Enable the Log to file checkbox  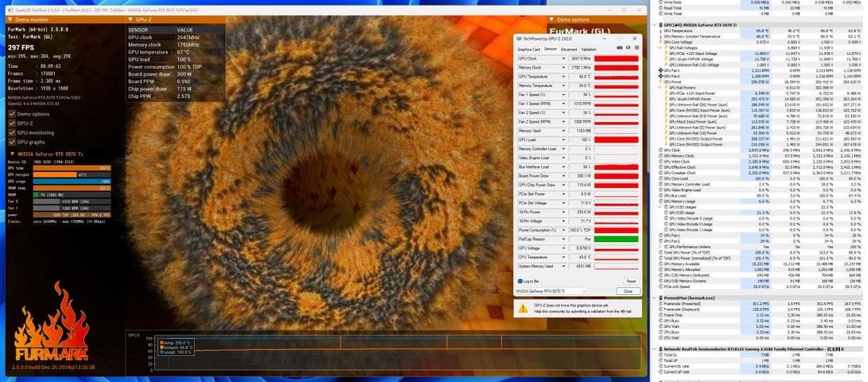click(x=520, y=281)
